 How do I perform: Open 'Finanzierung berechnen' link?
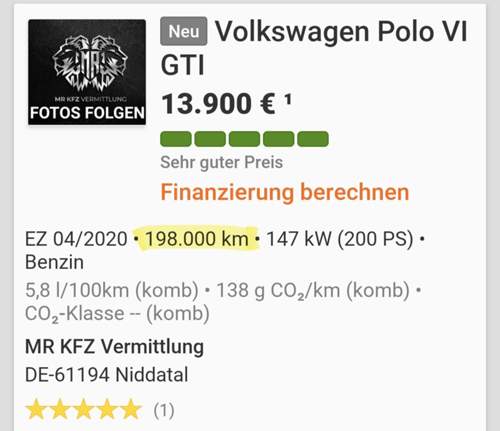point(285,192)
